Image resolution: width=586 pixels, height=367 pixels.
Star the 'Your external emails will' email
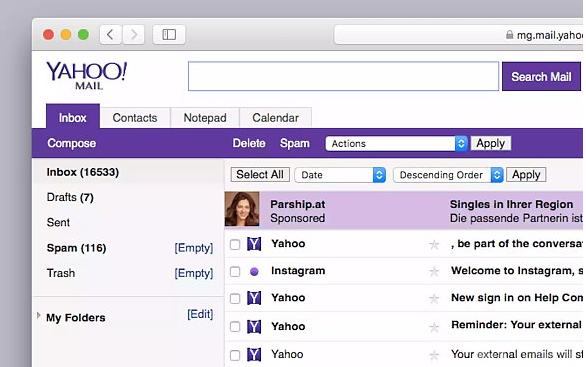[434, 355]
